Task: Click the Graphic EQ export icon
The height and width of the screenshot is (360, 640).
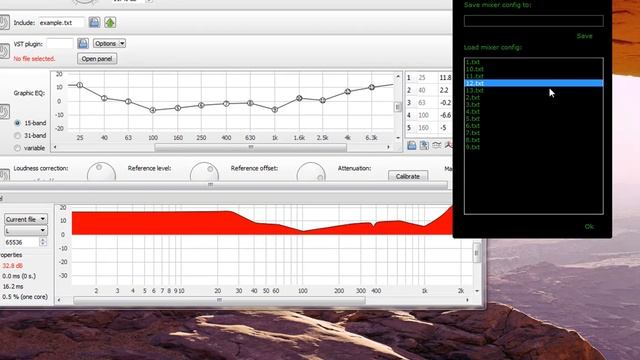Action: (424, 145)
